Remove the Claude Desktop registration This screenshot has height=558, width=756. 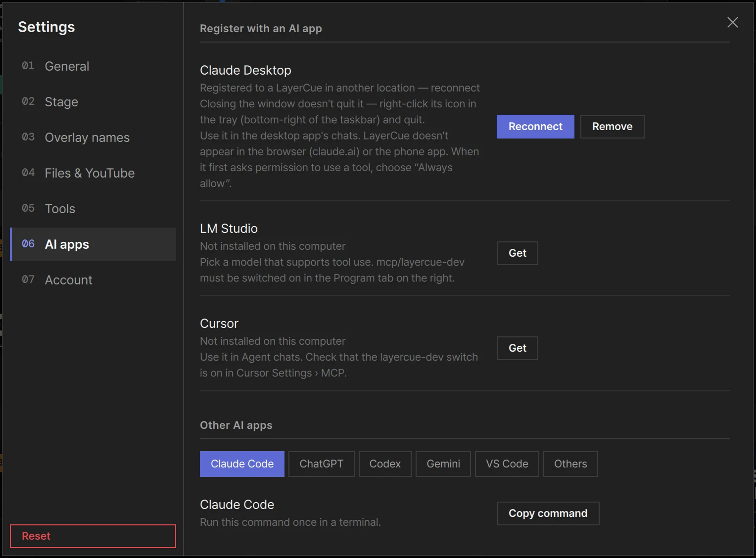click(612, 127)
